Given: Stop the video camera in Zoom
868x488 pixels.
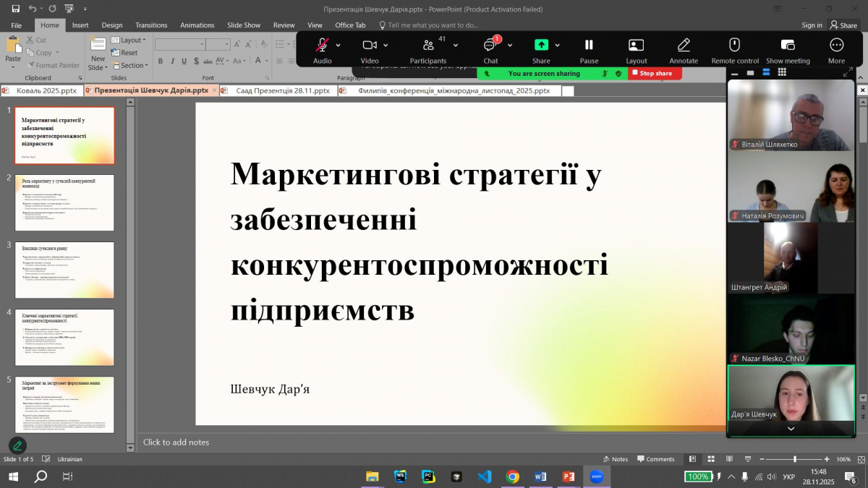Looking at the screenshot, I should pos(371,45).
